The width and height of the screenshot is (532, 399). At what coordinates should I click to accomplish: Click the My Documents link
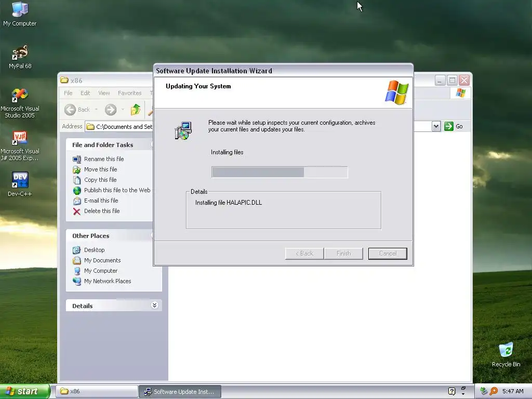102,261
